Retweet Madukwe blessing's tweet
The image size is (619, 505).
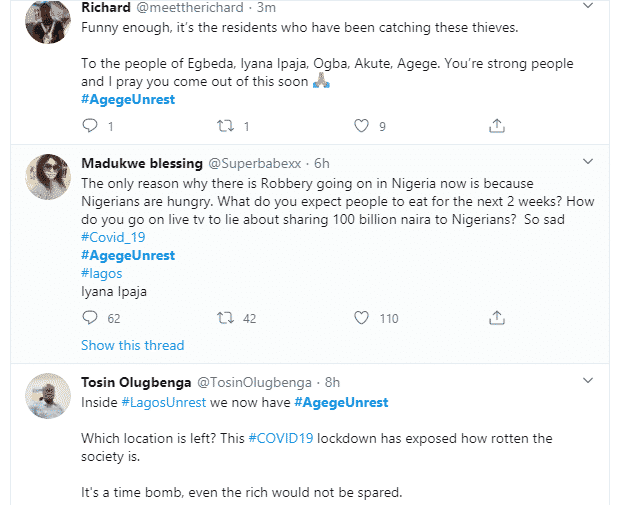pos(226,318)
